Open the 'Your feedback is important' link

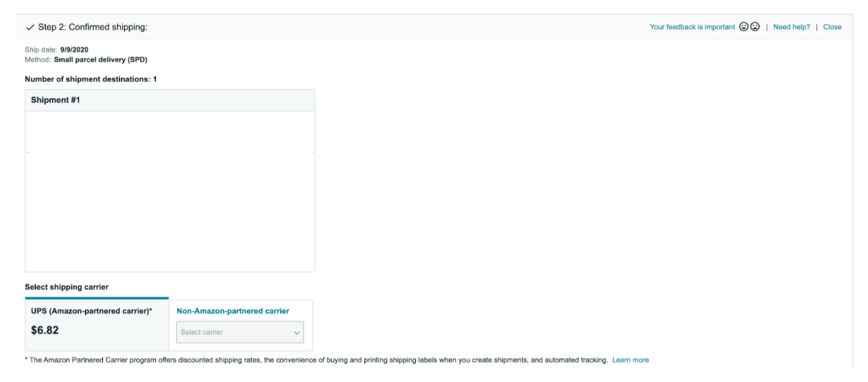pos(692,27)
